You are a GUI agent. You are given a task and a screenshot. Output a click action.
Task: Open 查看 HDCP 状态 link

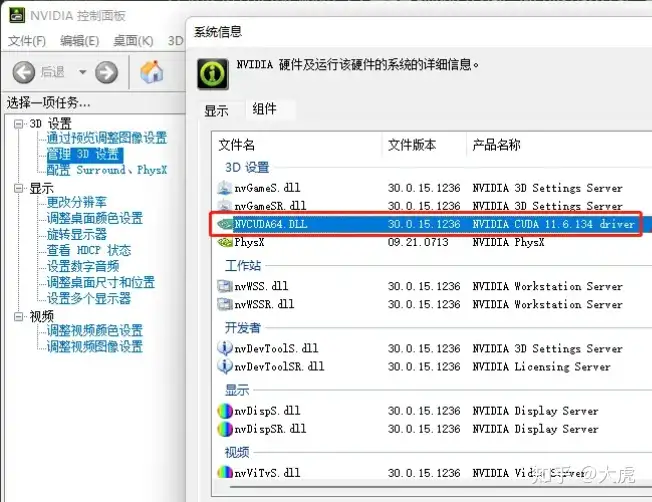pos(89,250)
